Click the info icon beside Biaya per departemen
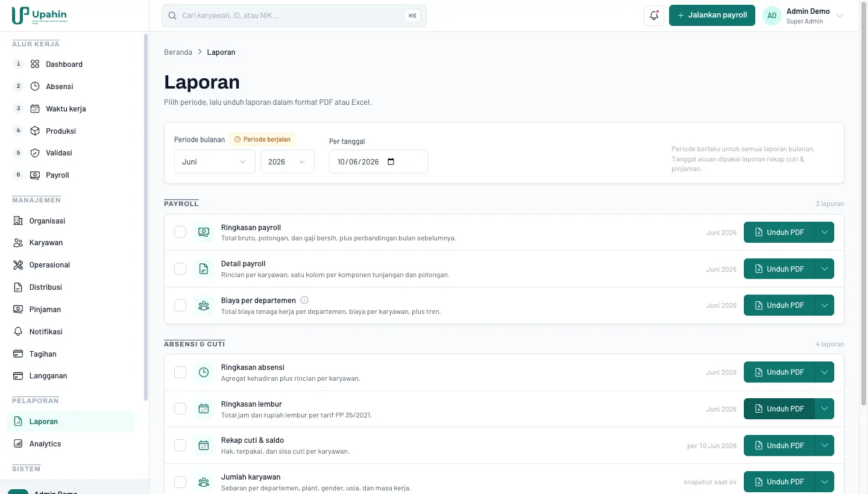This screenshot has height=494, width=868. click(304, 300)
